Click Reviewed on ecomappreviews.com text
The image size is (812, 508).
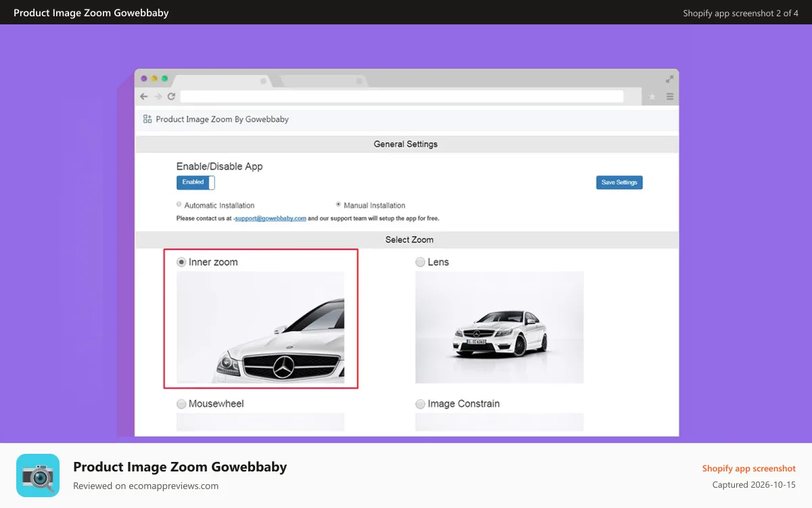point(145,486)
